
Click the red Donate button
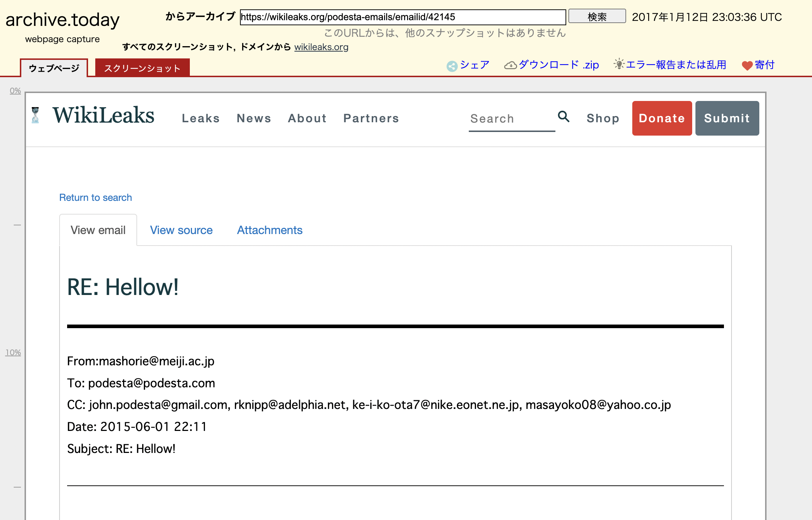click(662, 118)
